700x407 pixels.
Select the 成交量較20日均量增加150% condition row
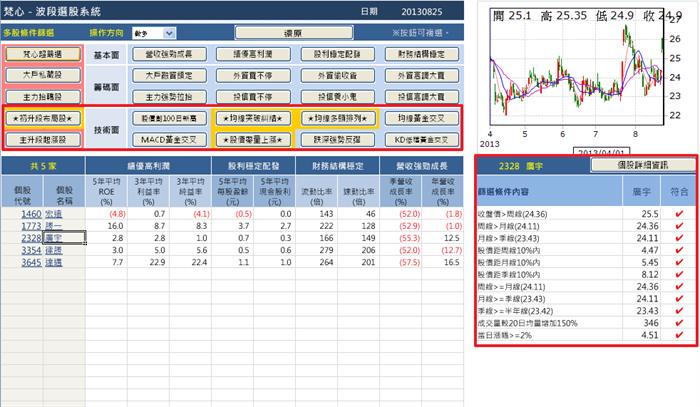coord(586,323)
